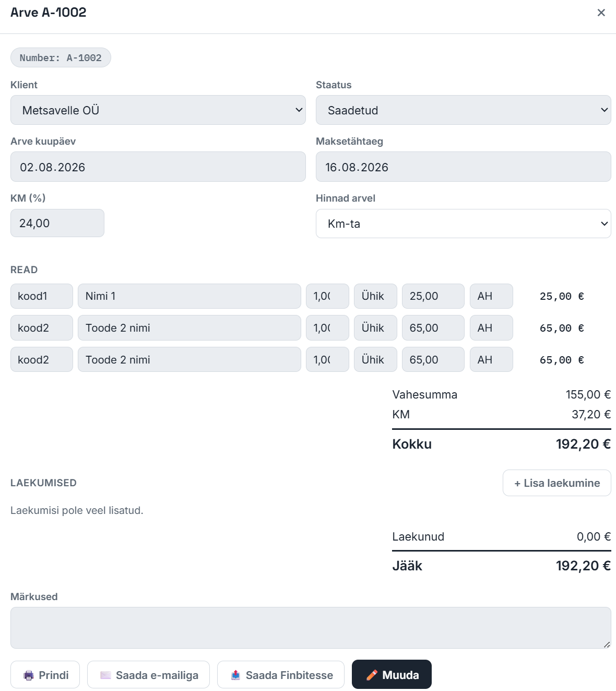Click the KM amount 37,20 €

(x=591, y=414)
